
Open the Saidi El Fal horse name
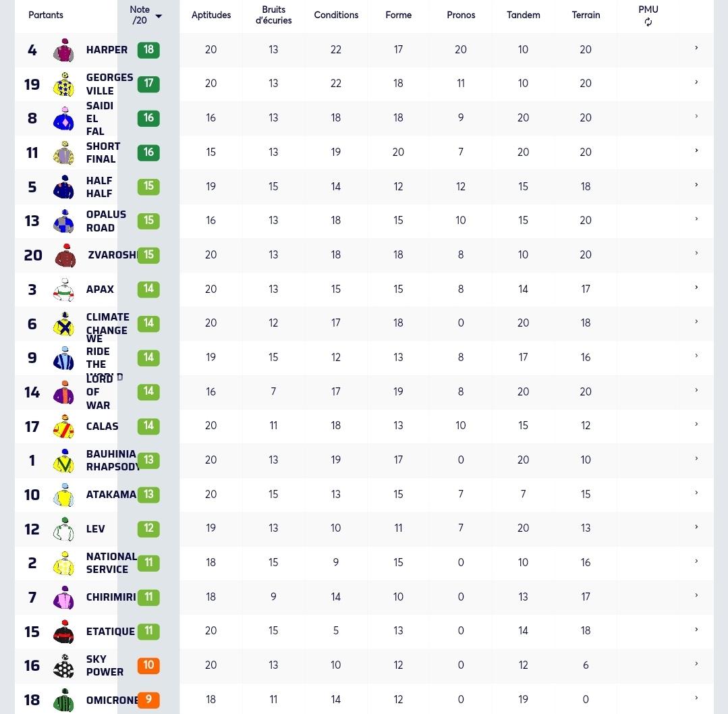click(x=100, y=119)
